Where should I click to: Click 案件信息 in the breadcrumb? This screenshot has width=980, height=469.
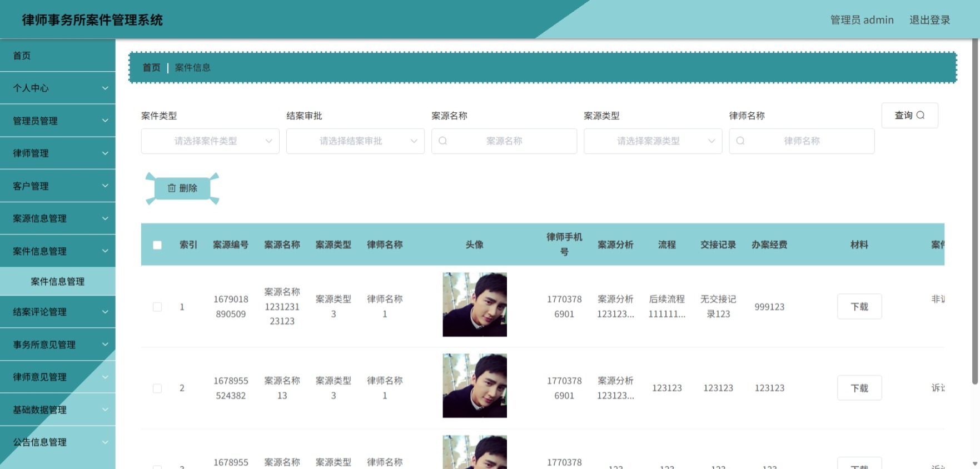click(192, 67)
